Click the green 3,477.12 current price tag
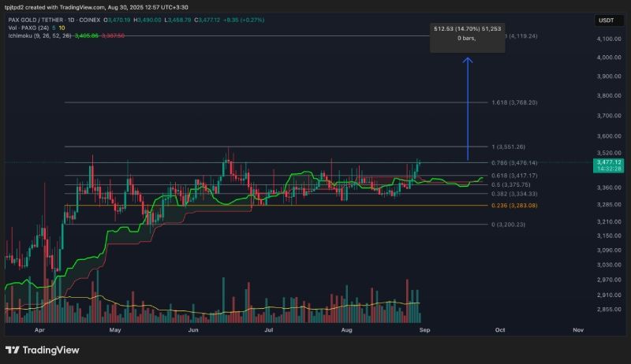631x364 pixels. 608,165
